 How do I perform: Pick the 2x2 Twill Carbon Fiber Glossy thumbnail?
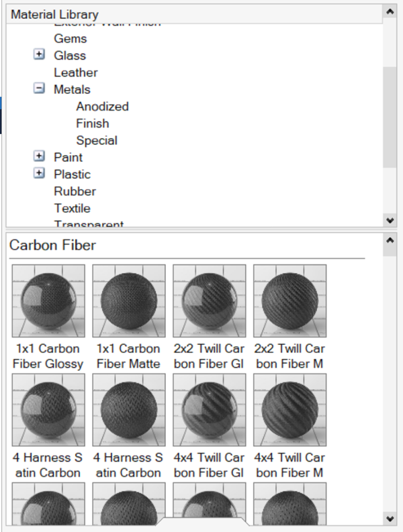tap(210, 300)
